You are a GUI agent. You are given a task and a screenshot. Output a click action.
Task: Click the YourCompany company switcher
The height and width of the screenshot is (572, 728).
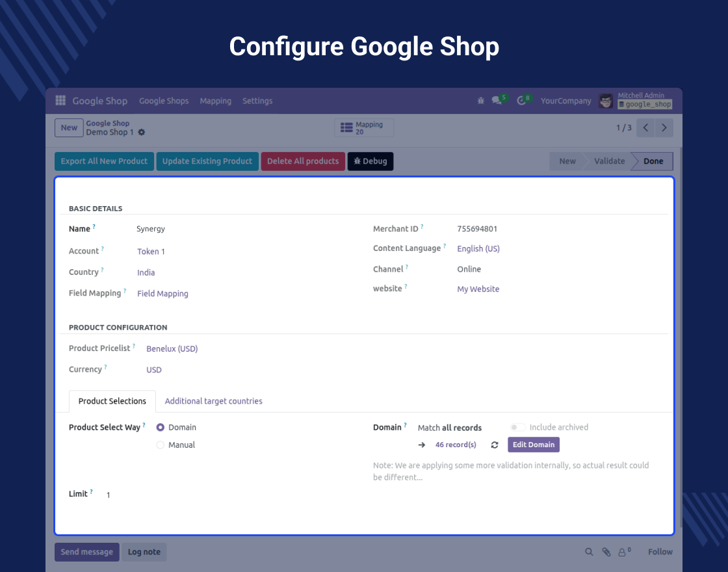pos(565,101)
